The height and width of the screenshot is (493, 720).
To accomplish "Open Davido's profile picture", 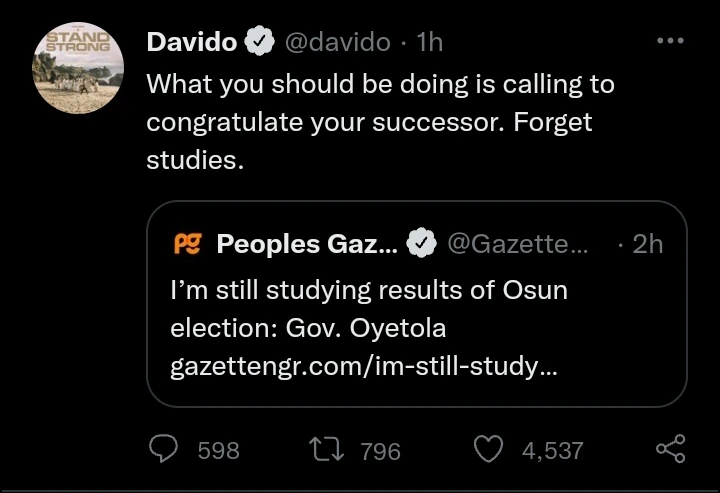I will point(79,67).
